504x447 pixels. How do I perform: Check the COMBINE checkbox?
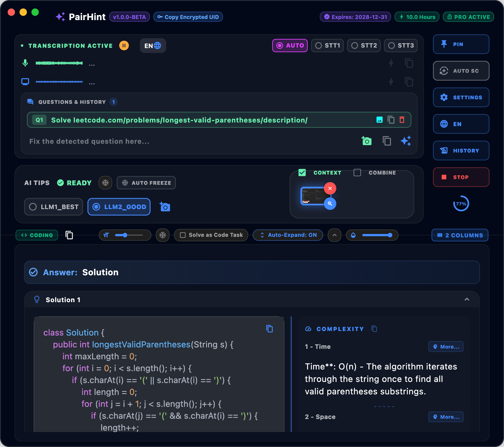[x=357, y=173]
